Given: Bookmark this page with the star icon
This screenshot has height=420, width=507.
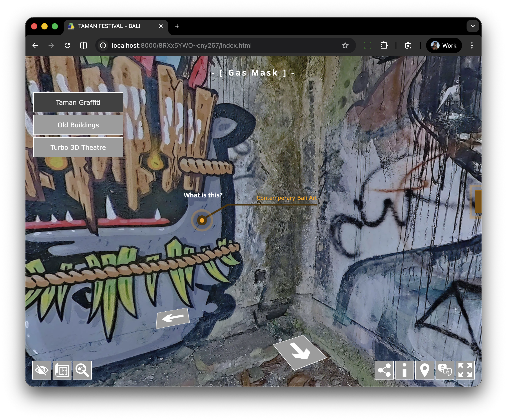Looking at the screenshot, I should point(345,45).
